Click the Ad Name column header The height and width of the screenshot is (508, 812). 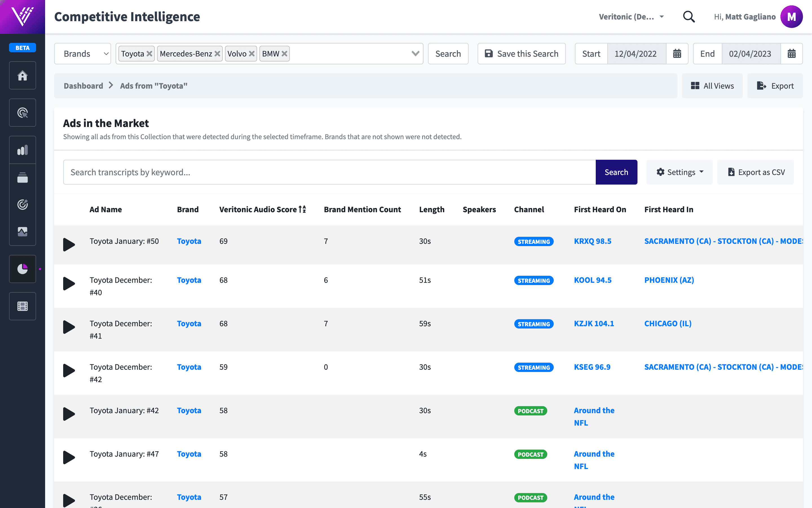[x=105, y=209]
